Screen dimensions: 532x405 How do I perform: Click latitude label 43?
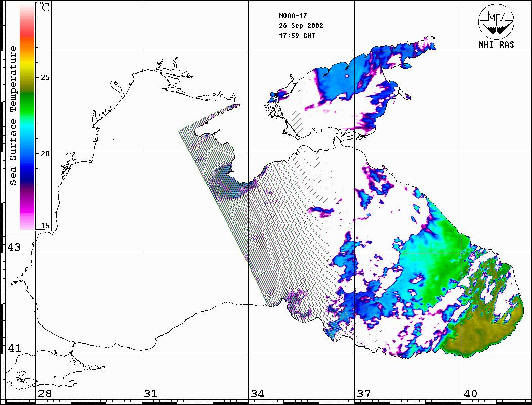[14, 247]
